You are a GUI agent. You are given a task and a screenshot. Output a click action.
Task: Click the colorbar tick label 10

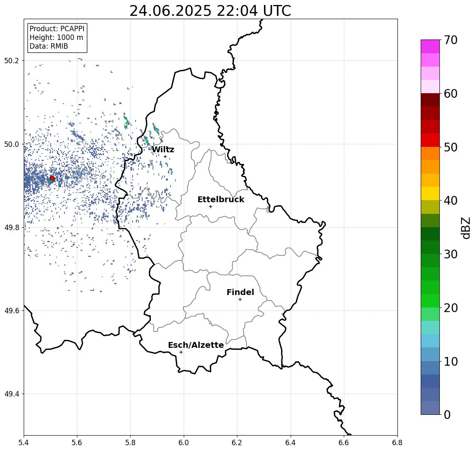(x=451, y=362)
